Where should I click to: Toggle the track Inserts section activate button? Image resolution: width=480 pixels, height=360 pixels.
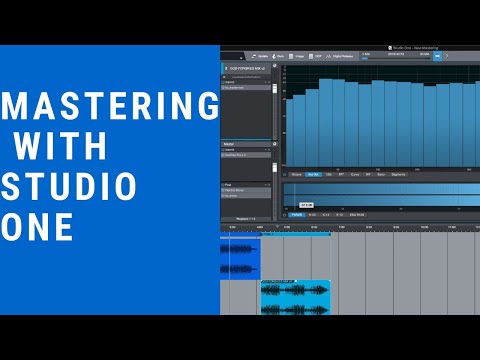point(223,82)
